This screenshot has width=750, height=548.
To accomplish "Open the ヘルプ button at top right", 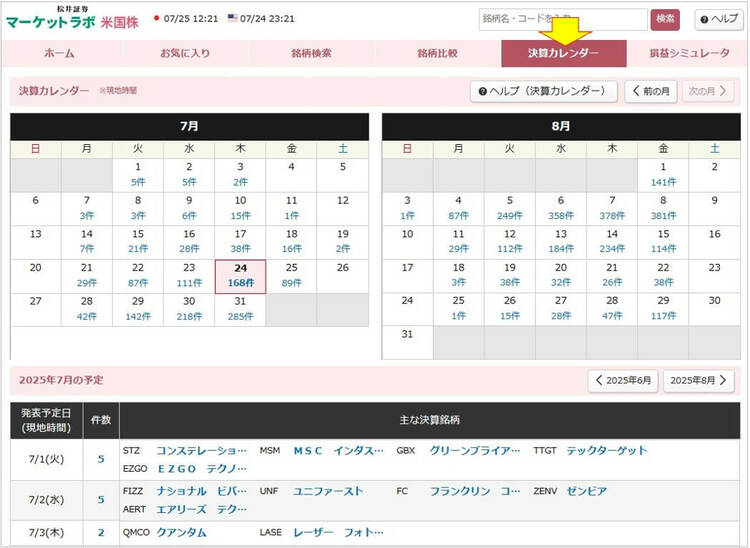I will [x=718, y=19].
